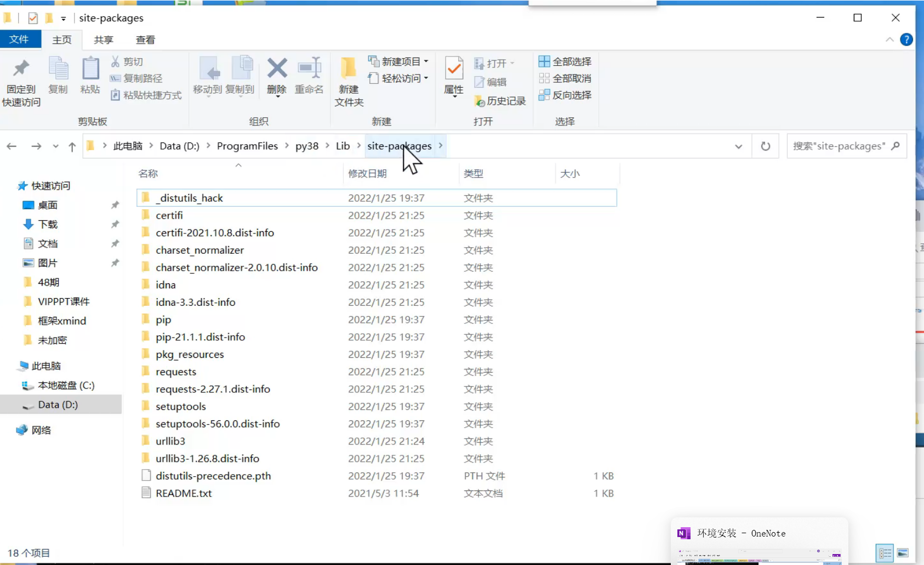The width and height of the screenshot is (924, 565).
Task: Sort by the Date Modified (修改日期) column
Action: (367, 174)
